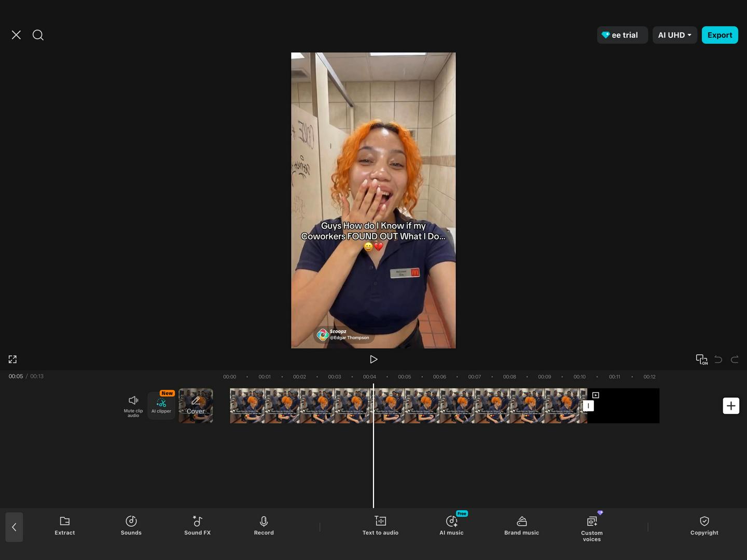This screenshot has height=560, width=747.
Task: Enter fullscreen preview mode
Action: pyautogui.click(x=12, y=359)
